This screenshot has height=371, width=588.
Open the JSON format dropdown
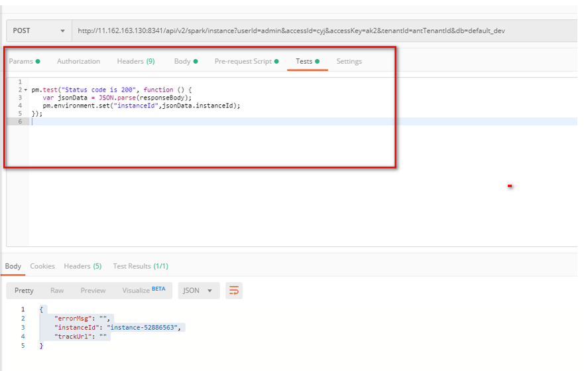point(199,291)
